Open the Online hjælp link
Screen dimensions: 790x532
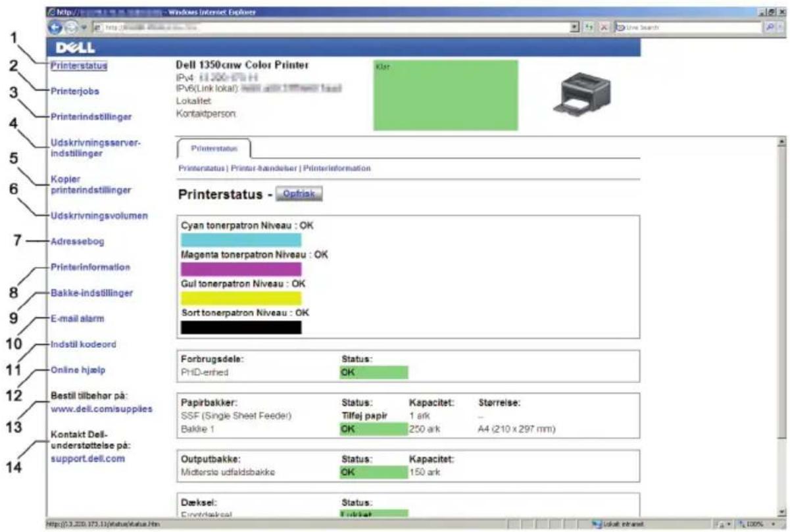[x=78, y=370]
